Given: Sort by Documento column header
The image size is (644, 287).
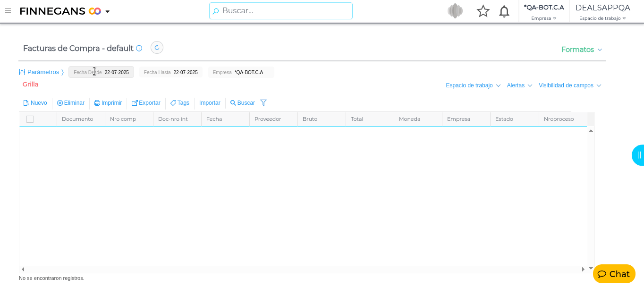Looking at the screenshot, I should (81, 119).
